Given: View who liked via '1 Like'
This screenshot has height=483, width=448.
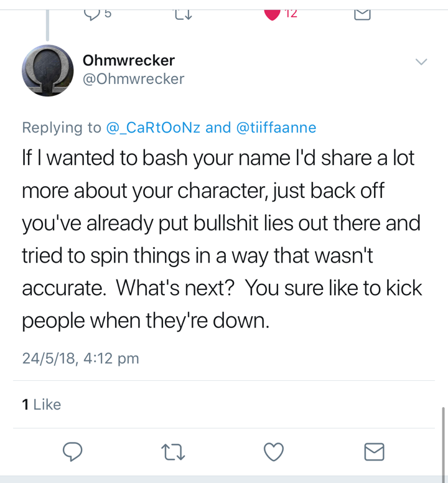Looking at the screenshot, I should click(42, 405).
